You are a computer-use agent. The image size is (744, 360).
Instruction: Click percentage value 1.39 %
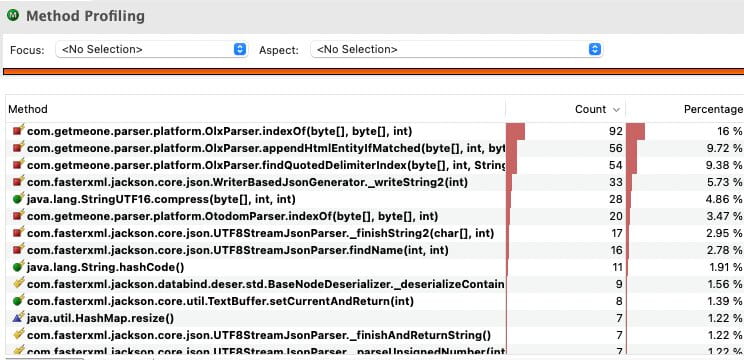coord(724,301)
